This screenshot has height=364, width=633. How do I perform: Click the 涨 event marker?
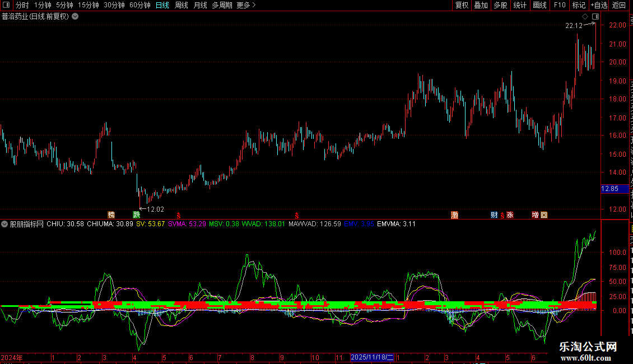point(510,215)
